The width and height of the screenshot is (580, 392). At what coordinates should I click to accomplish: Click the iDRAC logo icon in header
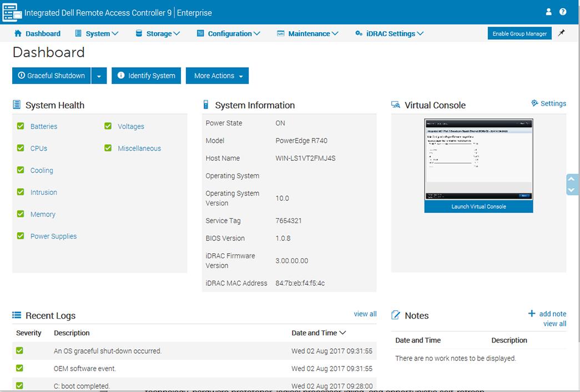[x=11, y=12]
